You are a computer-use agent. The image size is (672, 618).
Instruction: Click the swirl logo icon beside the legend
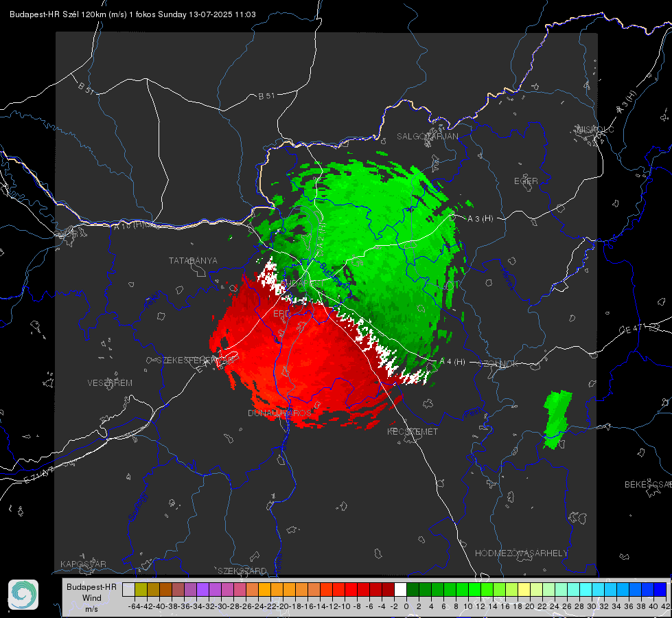click(23, 595)
